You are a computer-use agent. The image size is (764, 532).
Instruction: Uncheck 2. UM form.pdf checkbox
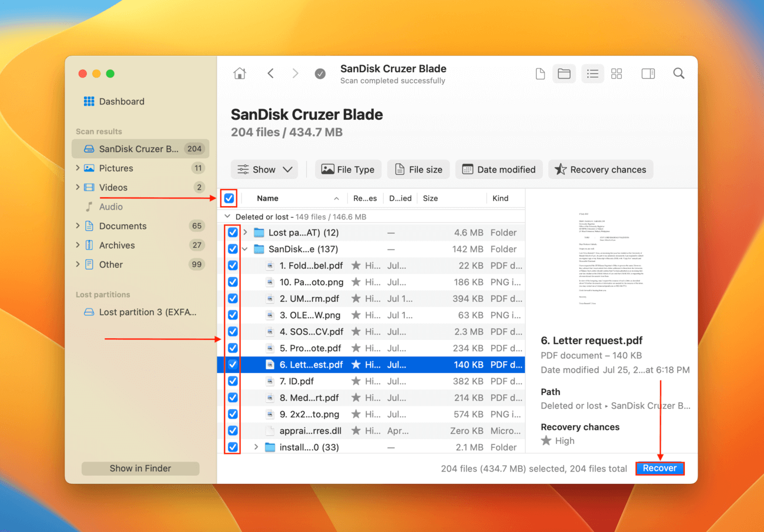point(233,298)
